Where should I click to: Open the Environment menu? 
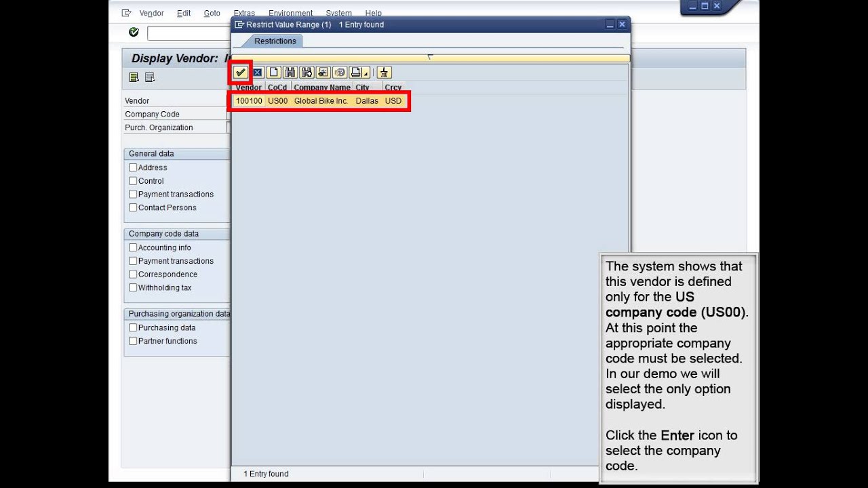(x=291, y=13)
